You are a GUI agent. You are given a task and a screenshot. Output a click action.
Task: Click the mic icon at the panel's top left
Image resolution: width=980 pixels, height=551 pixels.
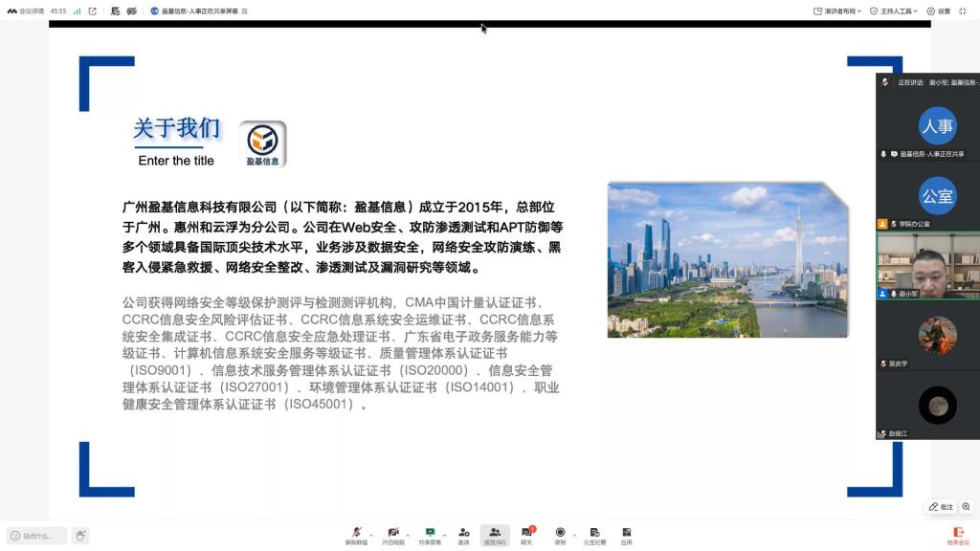tap(885, 82)
